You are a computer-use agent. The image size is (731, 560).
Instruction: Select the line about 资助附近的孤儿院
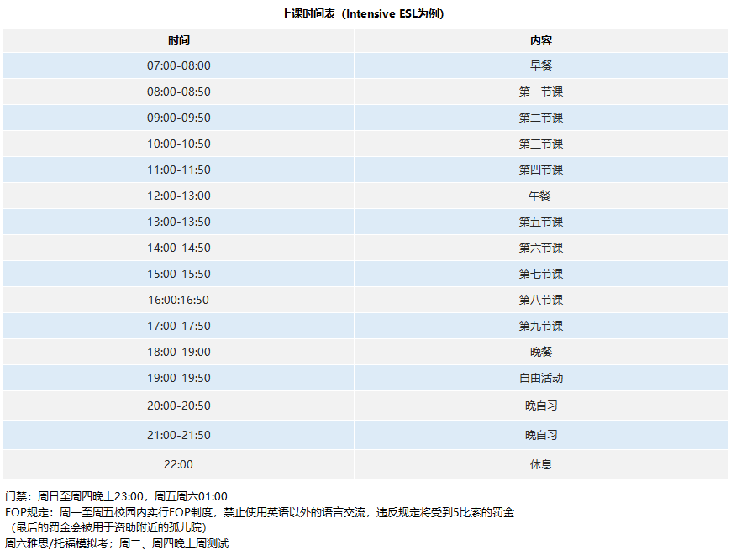pos(107,528)
